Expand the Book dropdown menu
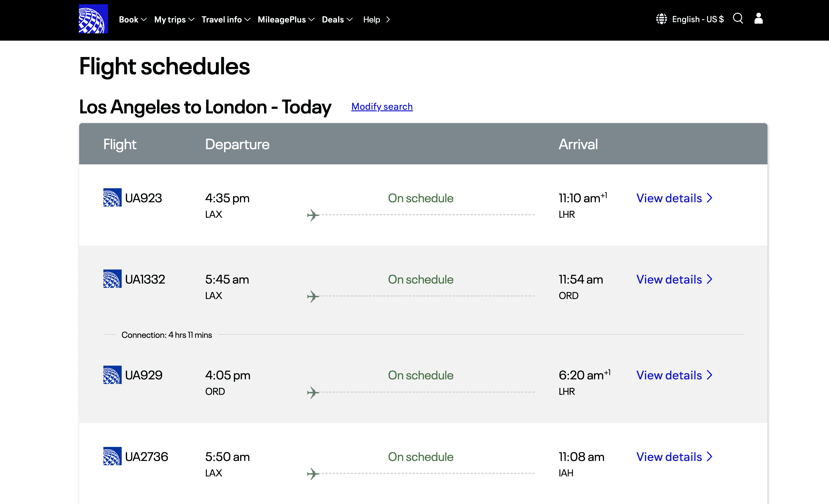The width and height of the screenshot is (829, 504). [x=133, y=19]
